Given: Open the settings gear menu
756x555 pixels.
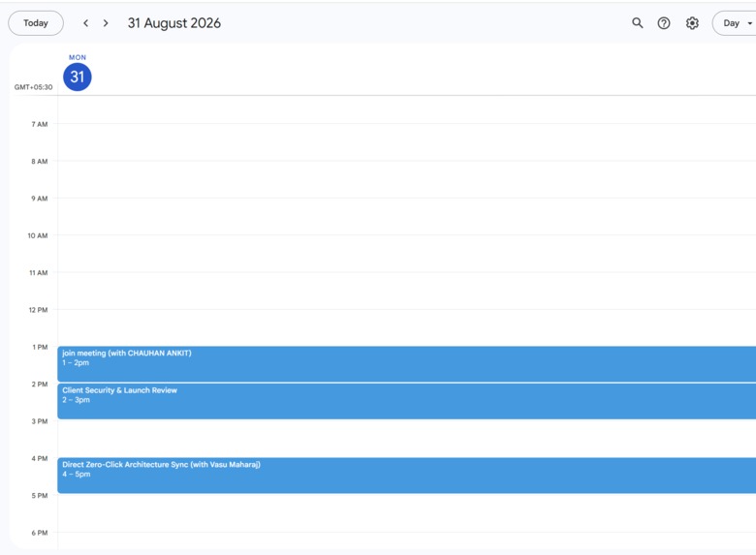Looking at the screenshot, I should [x=692, y=23].
